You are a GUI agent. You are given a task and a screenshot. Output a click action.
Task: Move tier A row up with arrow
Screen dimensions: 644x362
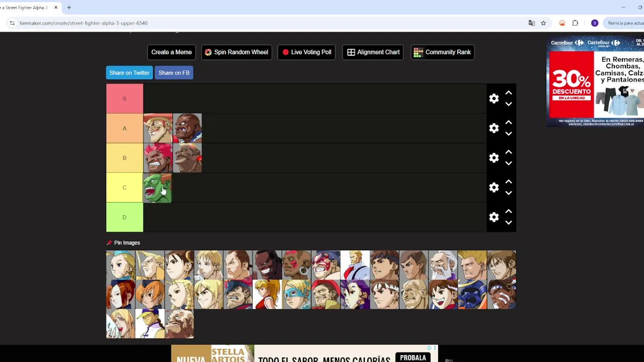(509, 123)
